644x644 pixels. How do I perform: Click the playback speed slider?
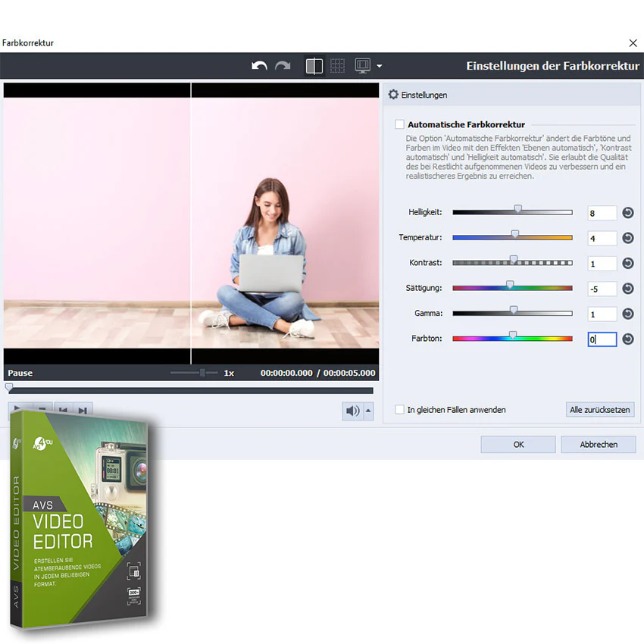coord(194,373)
